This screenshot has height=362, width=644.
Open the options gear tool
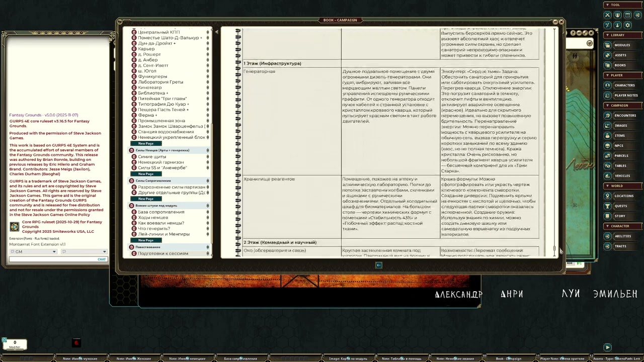(627, 25)
